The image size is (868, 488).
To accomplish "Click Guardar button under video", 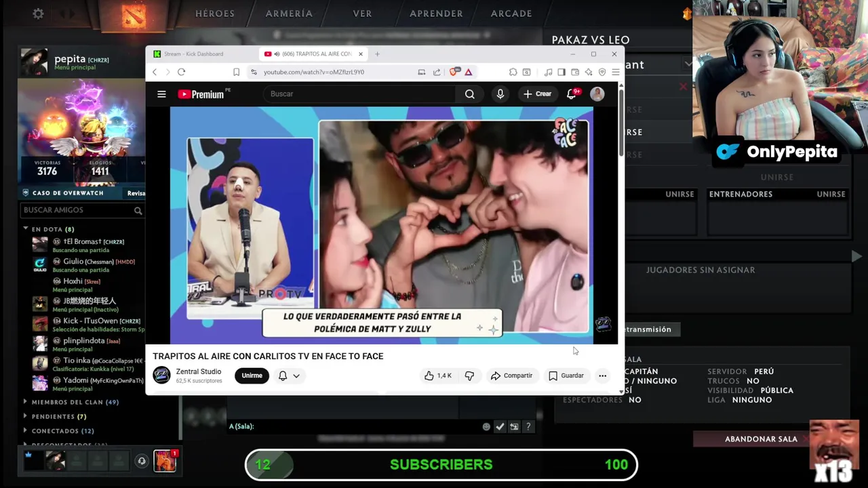I will pyautogui.click(x=566, y=375).
